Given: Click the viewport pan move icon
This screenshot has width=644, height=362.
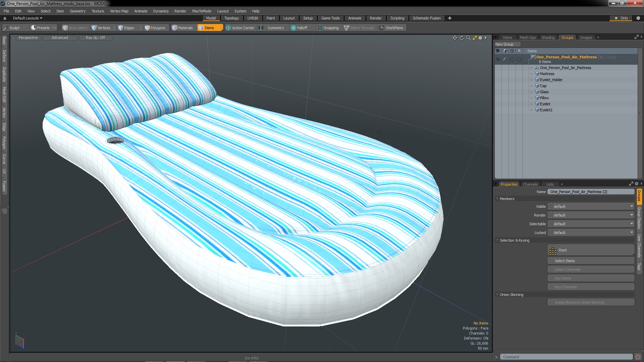Looking at the screenshot, I should click(x=455, y=38).
